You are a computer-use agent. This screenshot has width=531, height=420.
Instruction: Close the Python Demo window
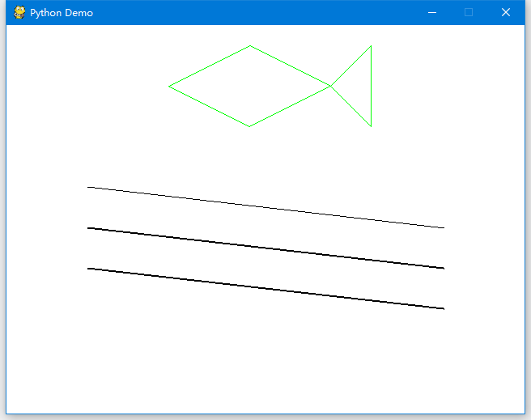(x=506, y=12)
